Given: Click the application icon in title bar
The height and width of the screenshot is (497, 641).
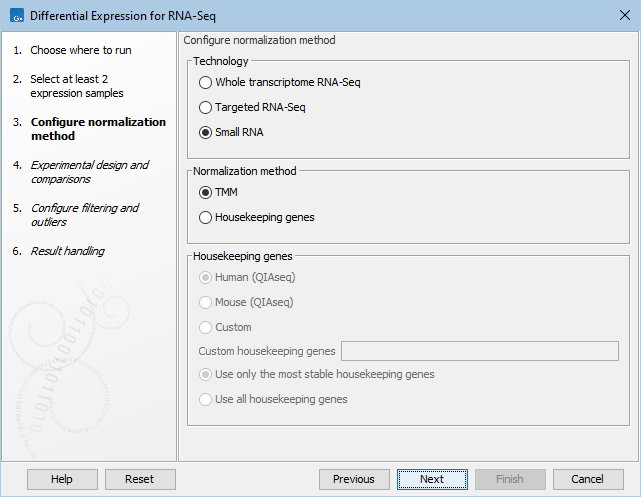Looking at the screenshot, I should (14, 15).
